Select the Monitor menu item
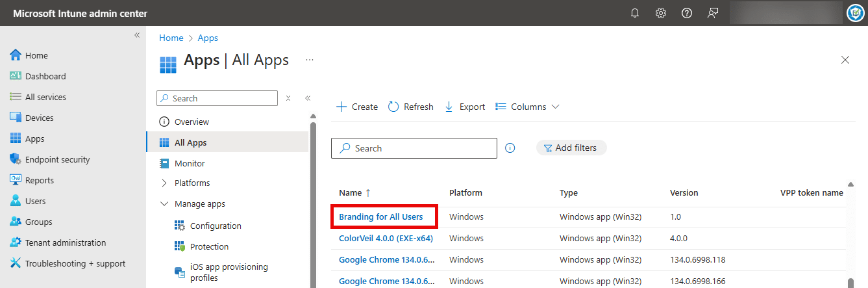 pyautogui.click(x=190, y=163)
